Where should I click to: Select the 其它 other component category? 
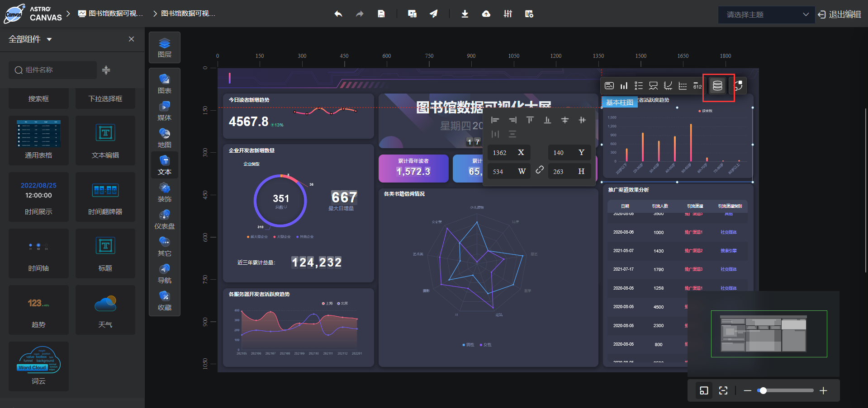coord(165,246)
